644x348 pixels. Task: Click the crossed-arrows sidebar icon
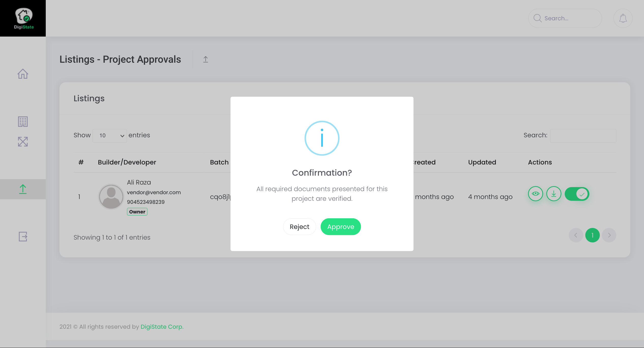click(x=23, y=142)
